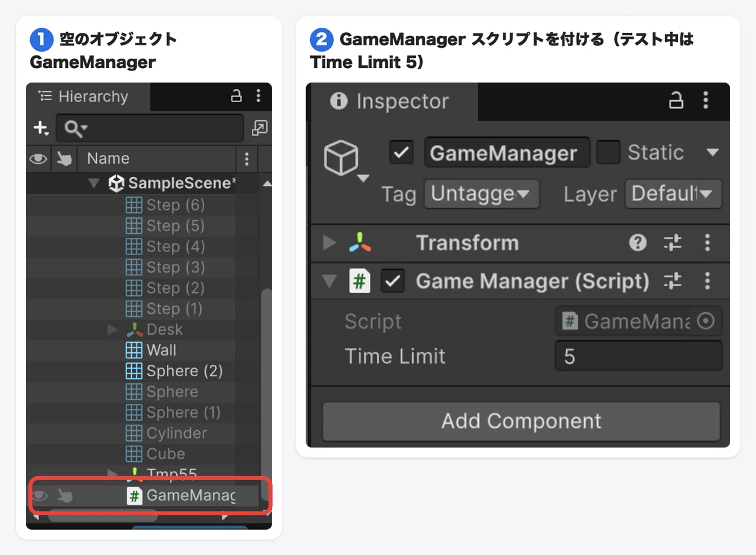This screenshot has height=555, width=756.
Task: Open the Static dropdown arrow
Action: [713, 152]
